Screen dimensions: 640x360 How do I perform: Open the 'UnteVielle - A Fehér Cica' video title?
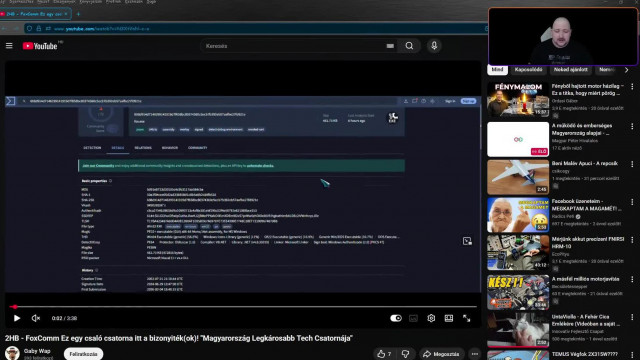[x=586, y=320]
